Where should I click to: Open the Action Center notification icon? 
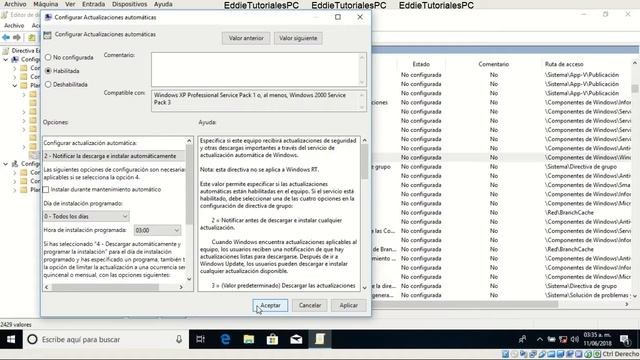click(624, 339)
